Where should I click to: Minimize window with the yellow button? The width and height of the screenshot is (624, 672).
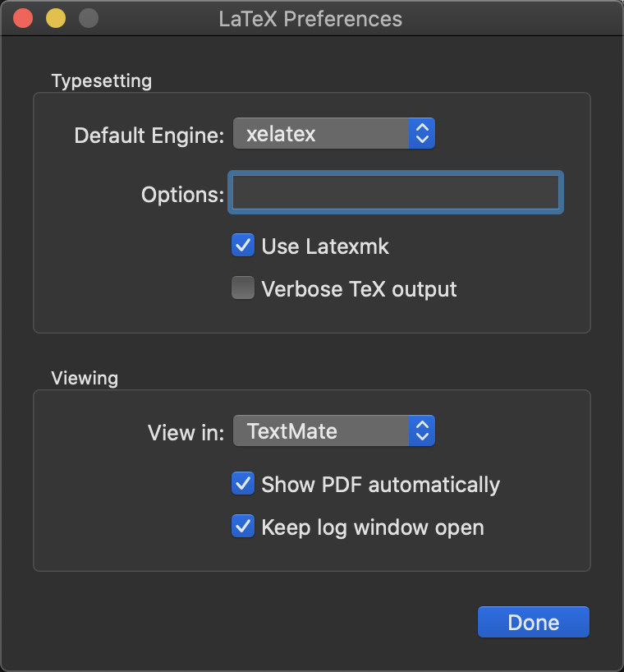(56, 18)
